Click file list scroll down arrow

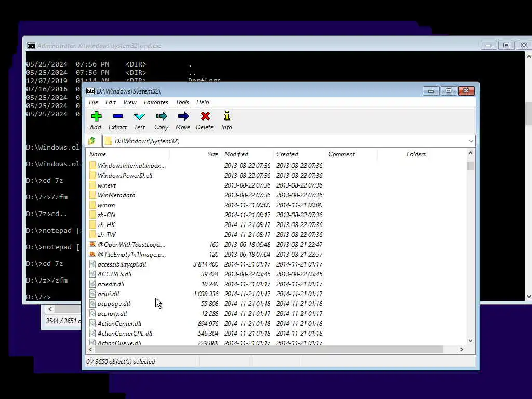click(470, 340)
